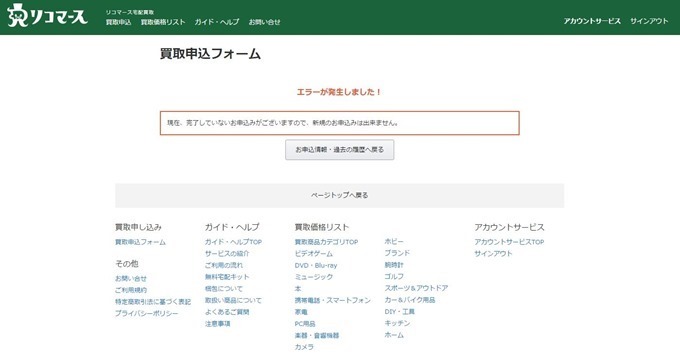Open footer link ゴルフ
Image resolution: width=680 pixels, height=361 pixels.
(394, 276)
